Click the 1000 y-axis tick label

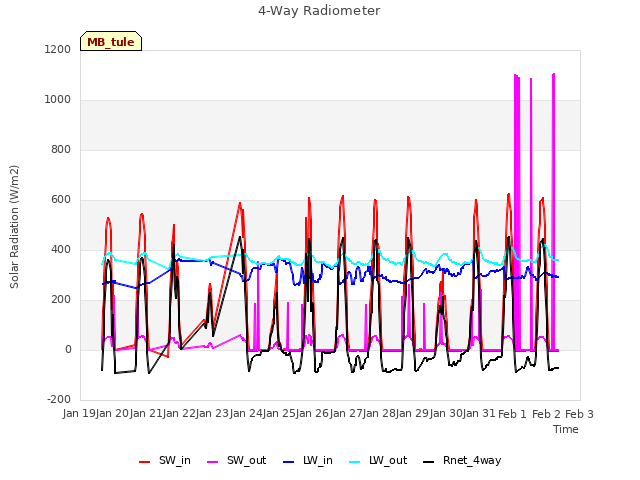point(58,100)
